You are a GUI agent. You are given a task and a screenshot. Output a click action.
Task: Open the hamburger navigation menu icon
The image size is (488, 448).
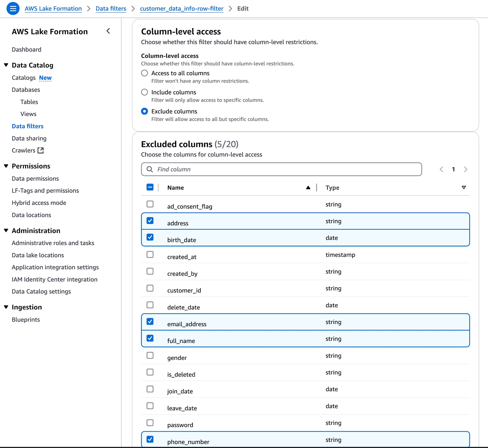click(x=13, y=9)
